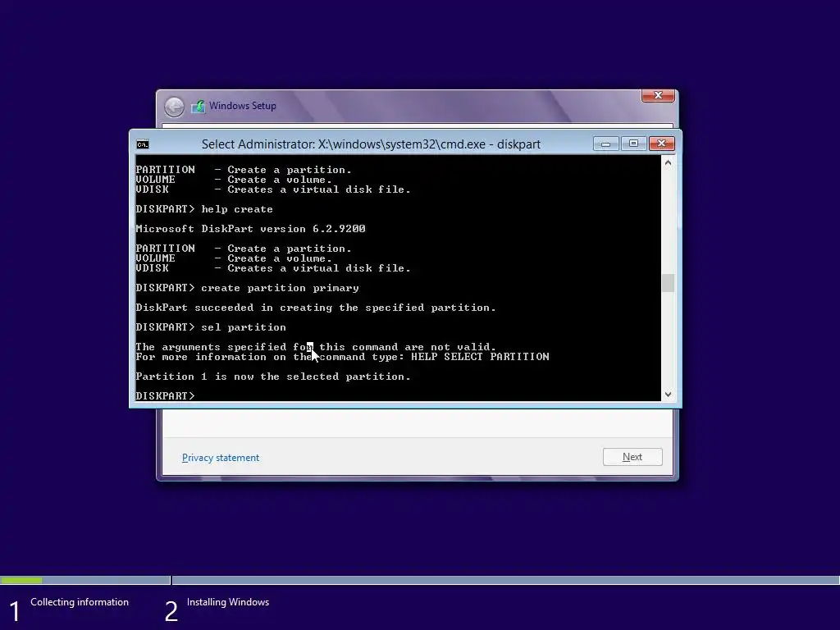
Task: Click the 'create partition primary' command line
Action: click(248, 288)
